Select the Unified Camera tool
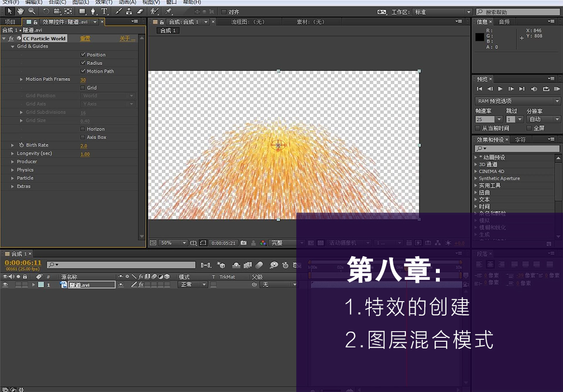This screenshot has width=563, height=392. [x=57, y=12]
